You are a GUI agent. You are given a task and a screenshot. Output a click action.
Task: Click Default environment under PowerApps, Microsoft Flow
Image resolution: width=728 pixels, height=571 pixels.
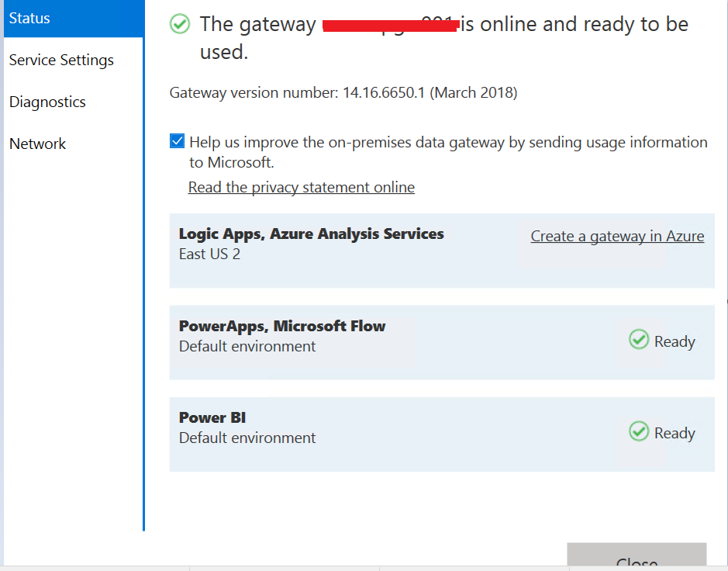click(x=247, y=346)
